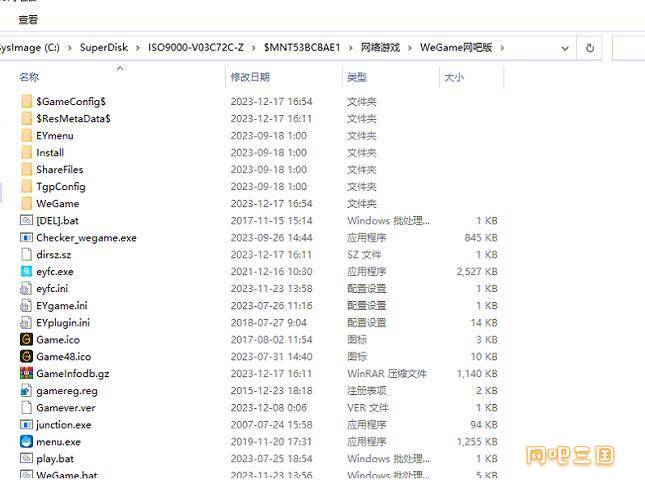
Task: Click the folder name ShareFiles
Action: 60,169
